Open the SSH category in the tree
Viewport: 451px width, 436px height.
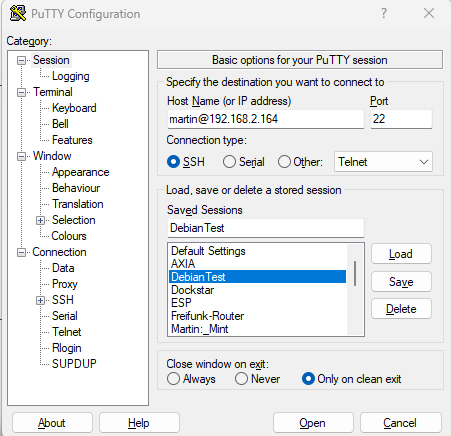pos(63,300)
